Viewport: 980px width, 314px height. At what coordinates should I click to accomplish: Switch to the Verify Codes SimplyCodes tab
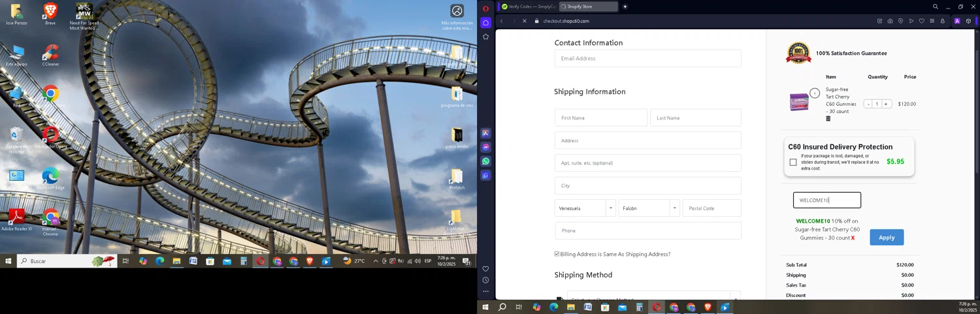(x=528, y=7)
